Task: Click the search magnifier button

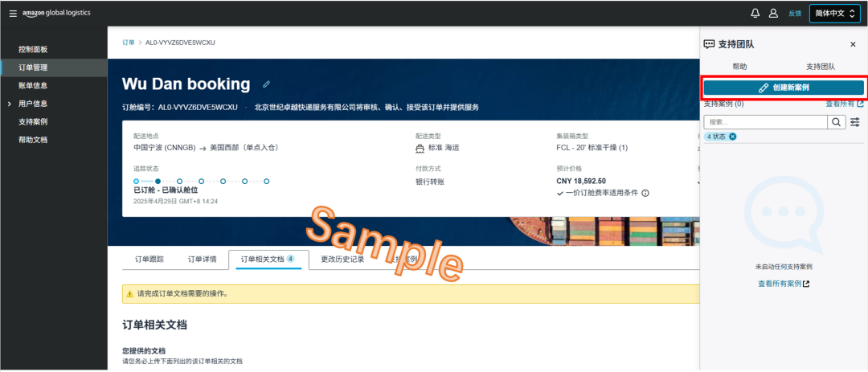Action: [x=837, y=122]
